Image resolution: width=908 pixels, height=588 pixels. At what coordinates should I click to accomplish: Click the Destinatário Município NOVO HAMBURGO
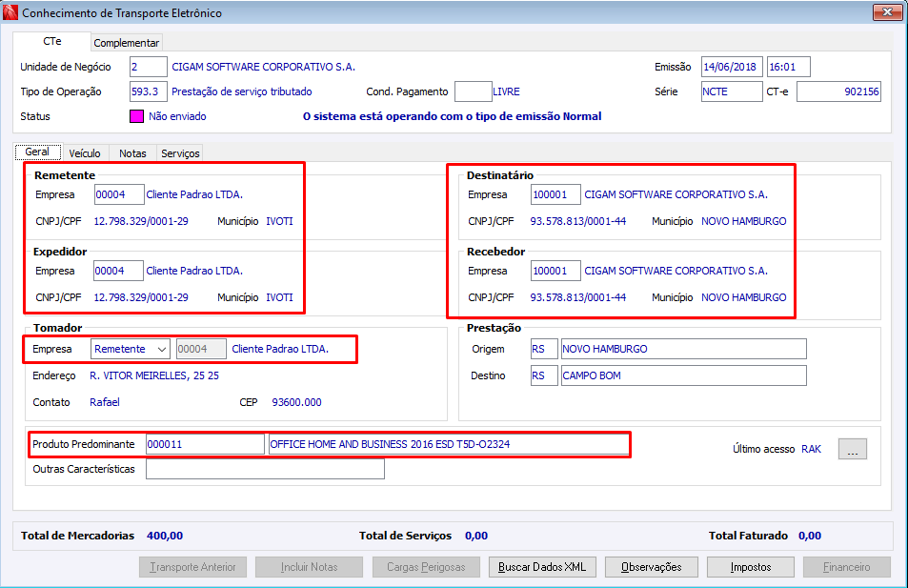tap(744, 221)
